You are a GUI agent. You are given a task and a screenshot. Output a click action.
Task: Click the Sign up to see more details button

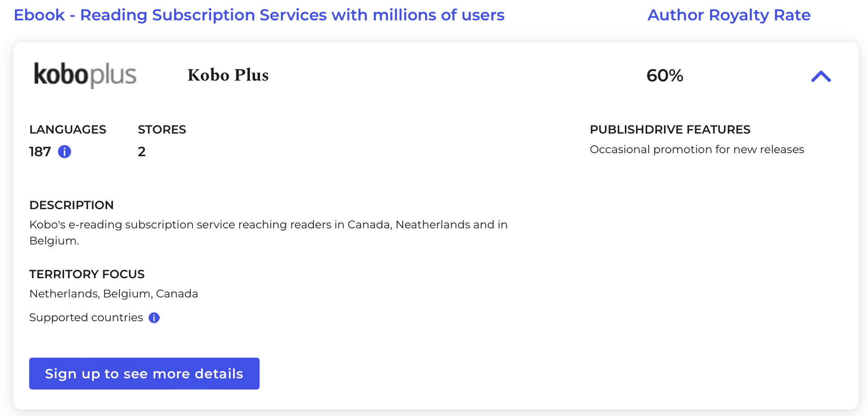tap(144, 374)
